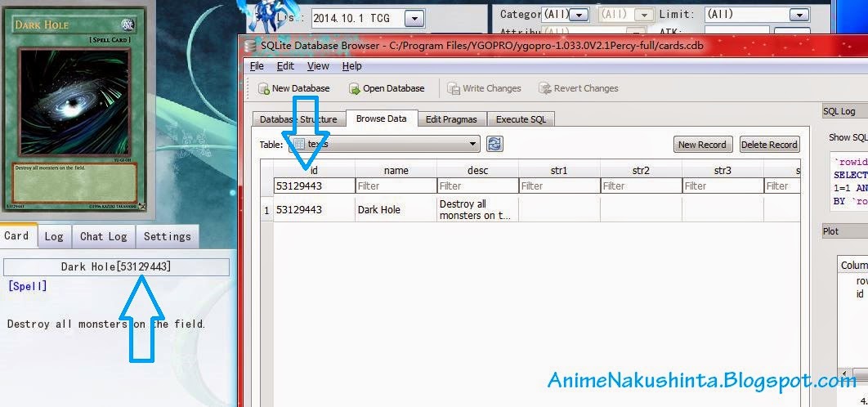Click the Write Changes toolbar button
868x407 pixels.
click(x=485, y=88)
